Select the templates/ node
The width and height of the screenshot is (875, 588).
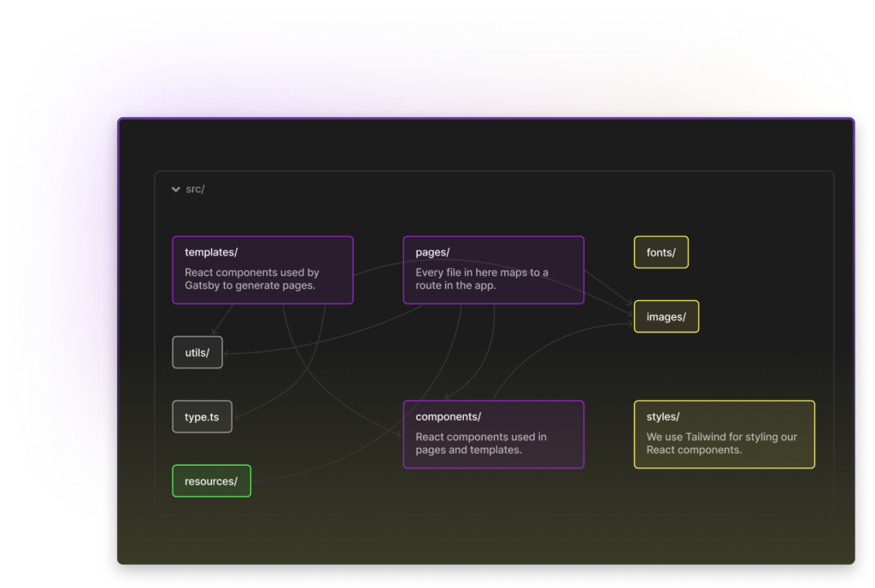tap(262, 269)
